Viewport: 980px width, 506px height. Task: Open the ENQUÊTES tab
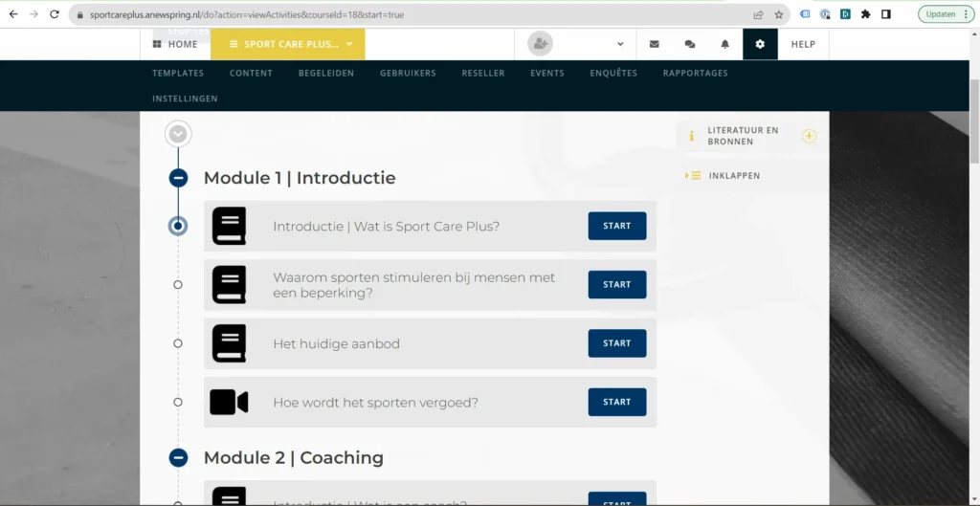613,73
